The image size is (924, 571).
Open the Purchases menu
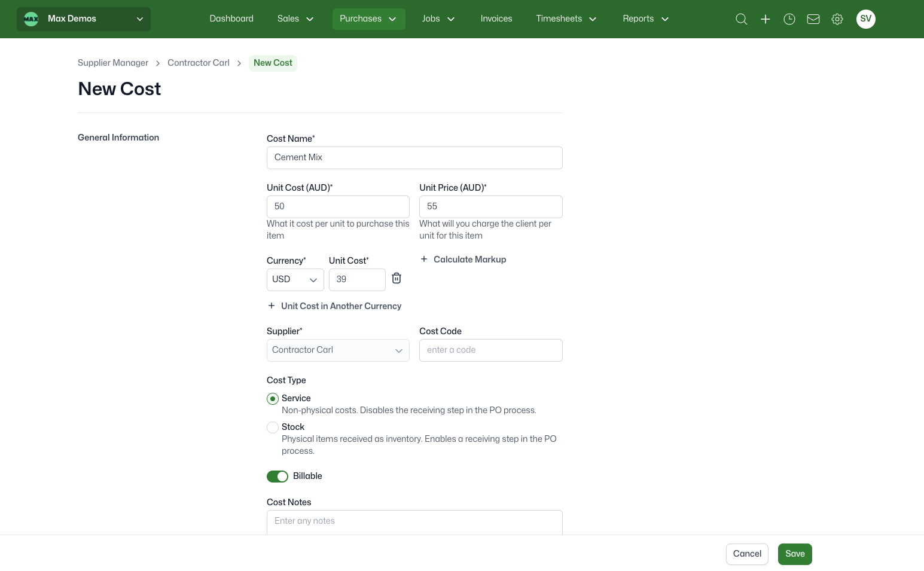(368, 19)
